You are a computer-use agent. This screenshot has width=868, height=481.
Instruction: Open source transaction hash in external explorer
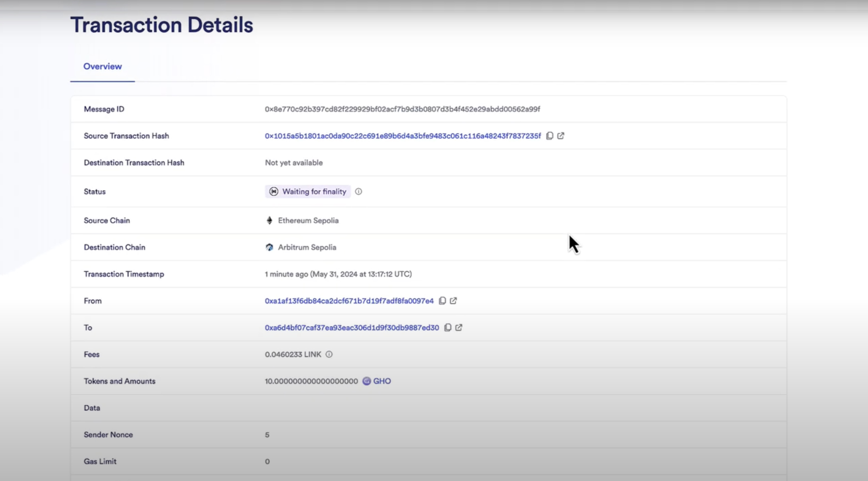pyautogui.click(x=561, y=136)
